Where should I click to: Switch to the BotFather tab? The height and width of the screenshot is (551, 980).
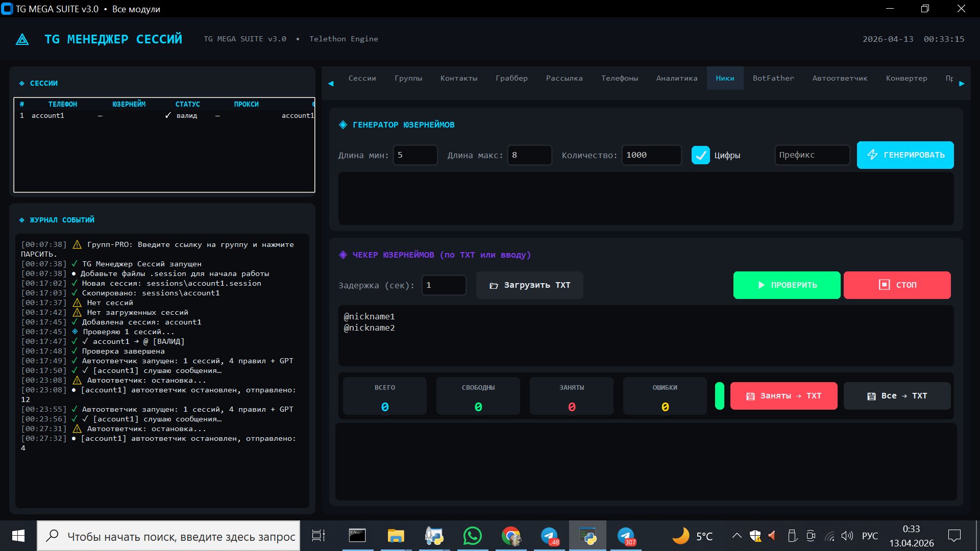[773, 78]
